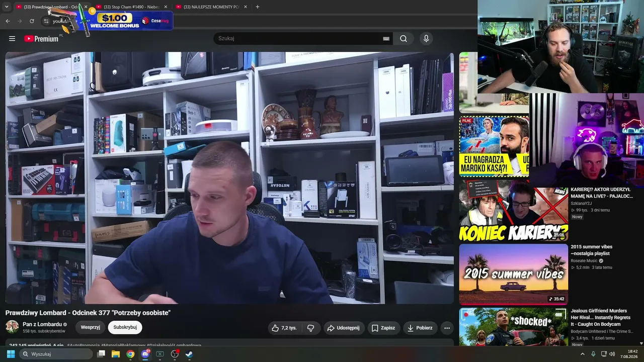Open Pan z Lombardu channel avatar
644x362 pixels.
[x=12, y=327]
